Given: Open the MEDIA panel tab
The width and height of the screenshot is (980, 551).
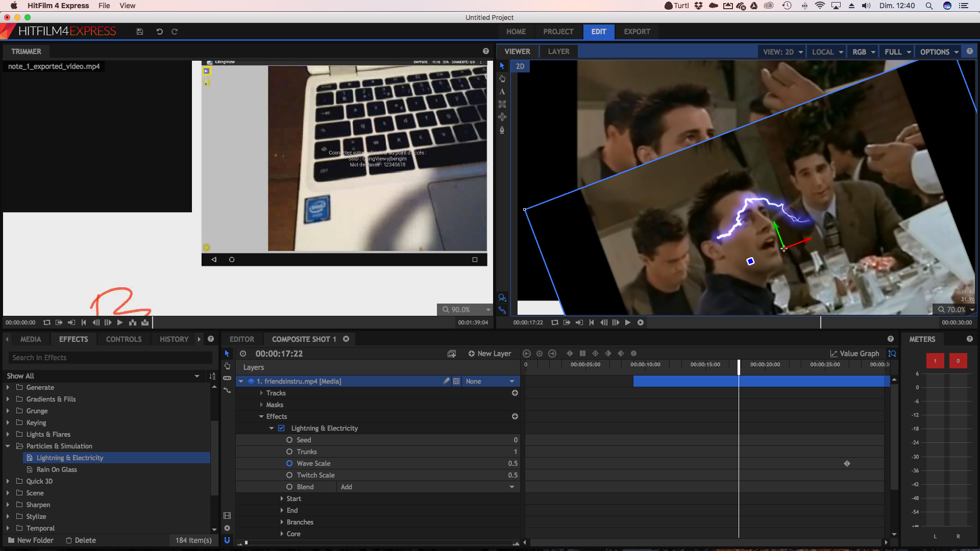Looking at the screenshot, I should coord(31,339).
